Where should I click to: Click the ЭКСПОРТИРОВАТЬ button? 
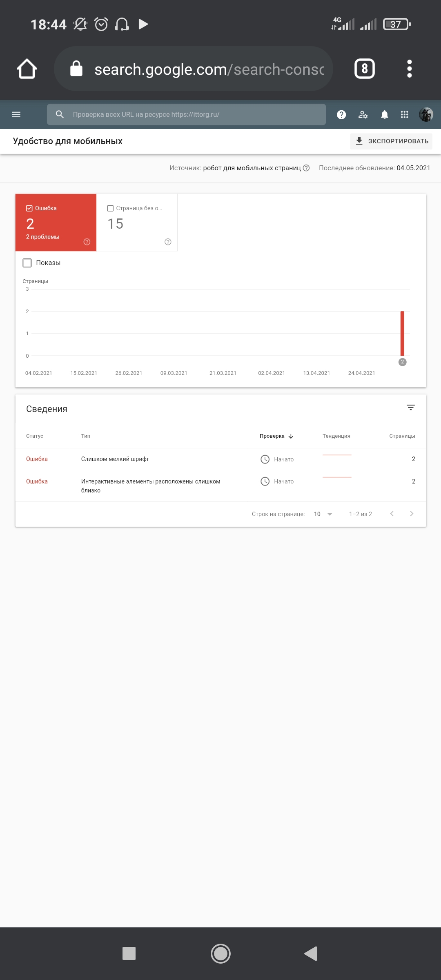(x=391, y=141)
